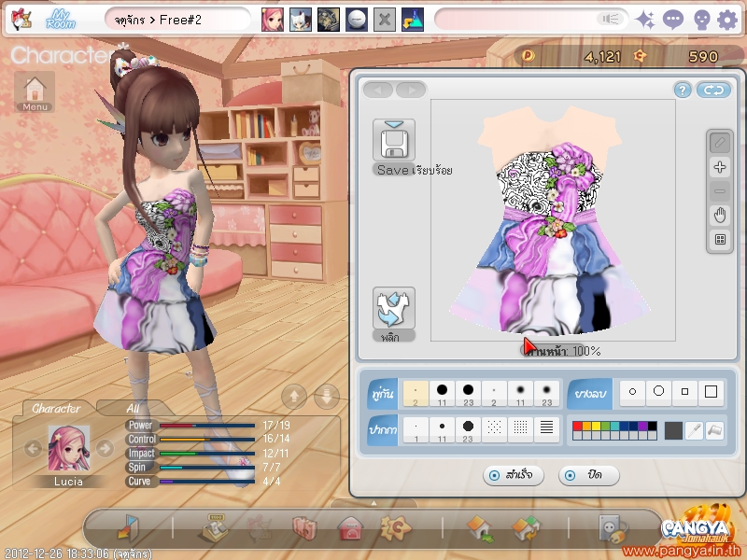Click the สำเร็จ (done) button
This screenshot has height=560, width=747.
513,475
